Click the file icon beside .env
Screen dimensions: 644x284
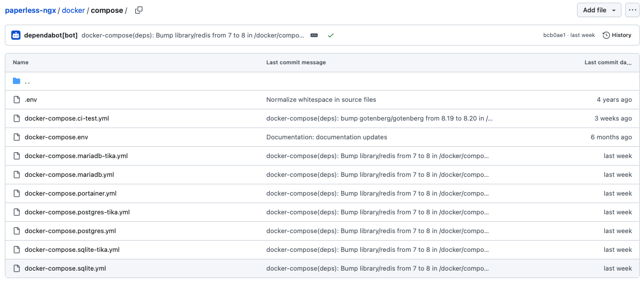click(x=17, y=100)
